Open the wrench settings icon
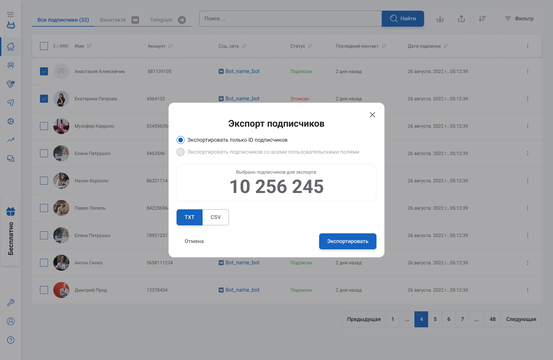 click(11, 303)
